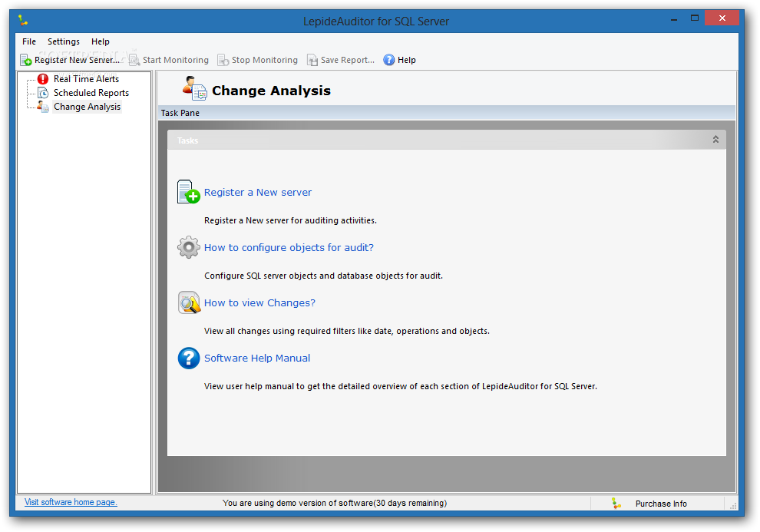
Task: Minimize the LepideAuditor window
Action: [674, 19]
